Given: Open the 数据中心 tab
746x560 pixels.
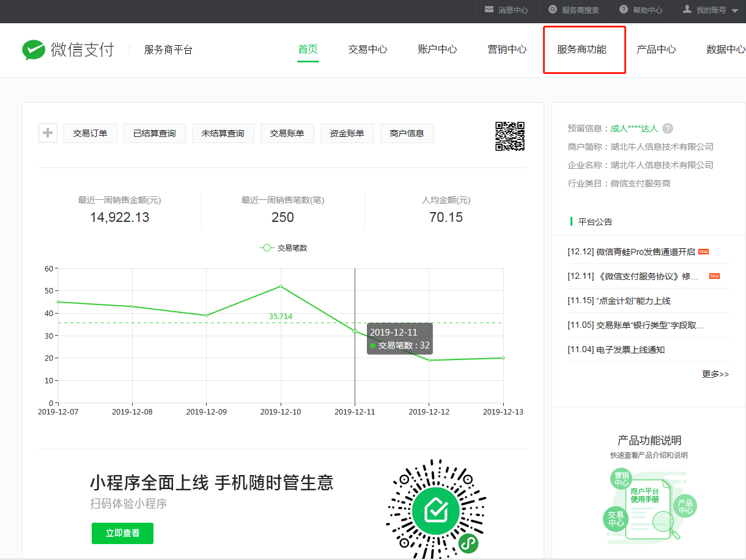Looking at the screenshot, I should pyautogui.click(x=726, y=50).
